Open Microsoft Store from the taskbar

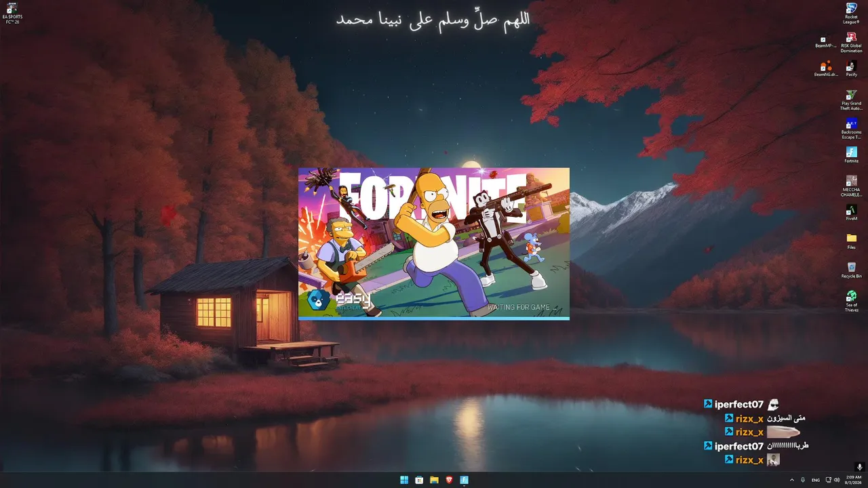(419, 480)
